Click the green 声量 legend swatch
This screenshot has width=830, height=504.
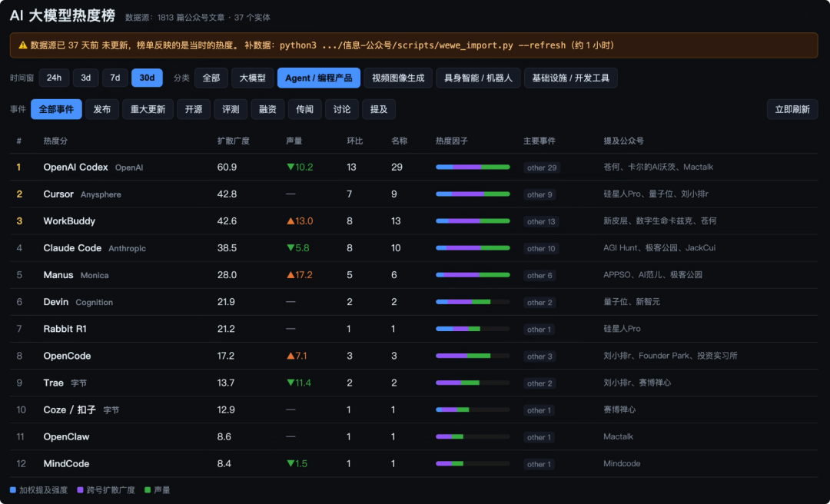[x=148, y=491]
